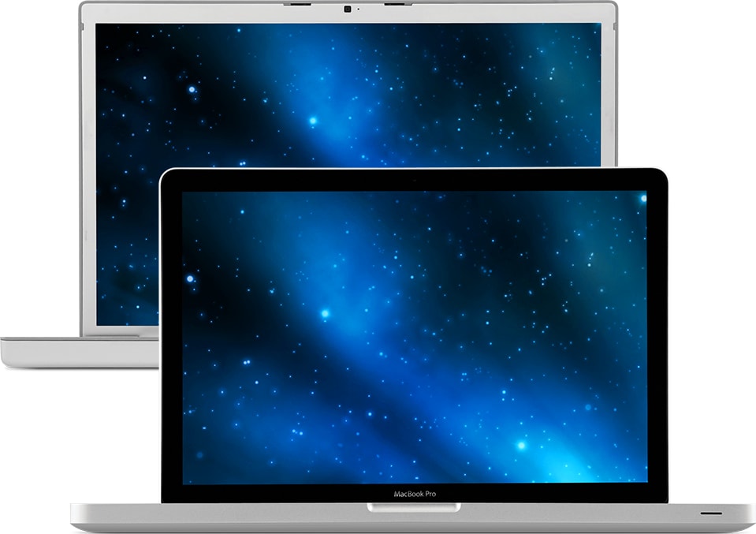
Task: Click the large glowing star in front screen's lower right
Action: [x=521, y=445]
